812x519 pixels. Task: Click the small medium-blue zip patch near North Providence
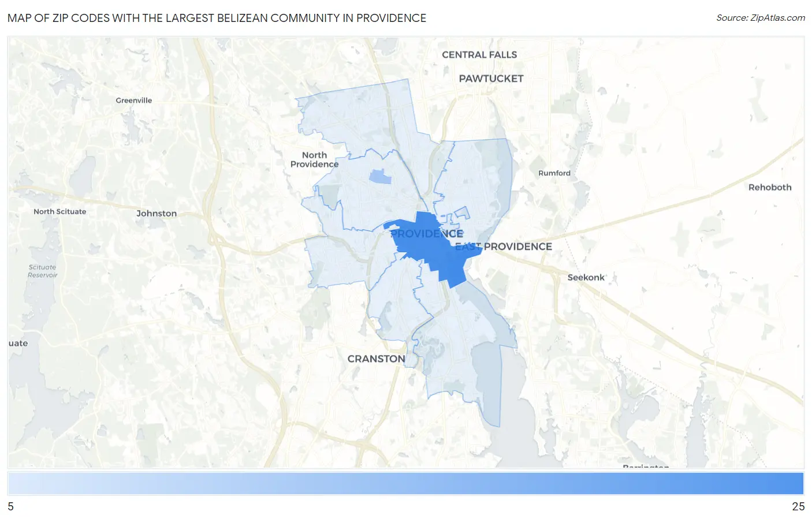coord(380,177)
